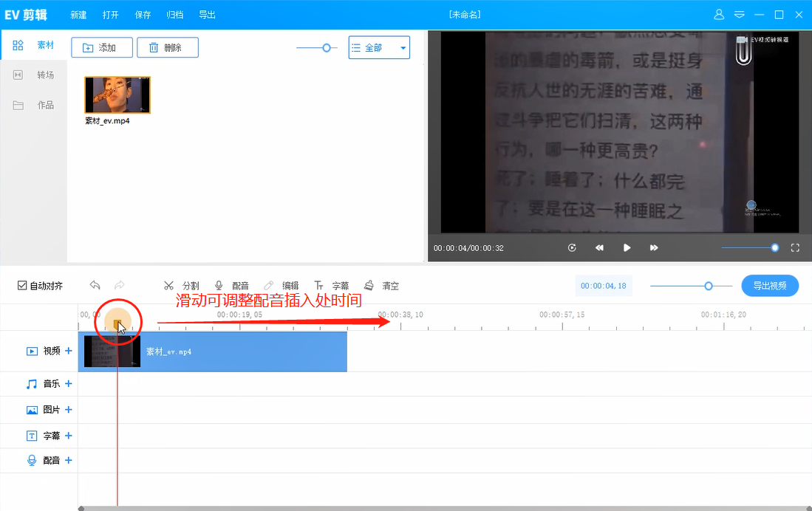Viewport: 812px width, 511px height.
Task: Open the 导出 menu
Action: tap(208, 15)
